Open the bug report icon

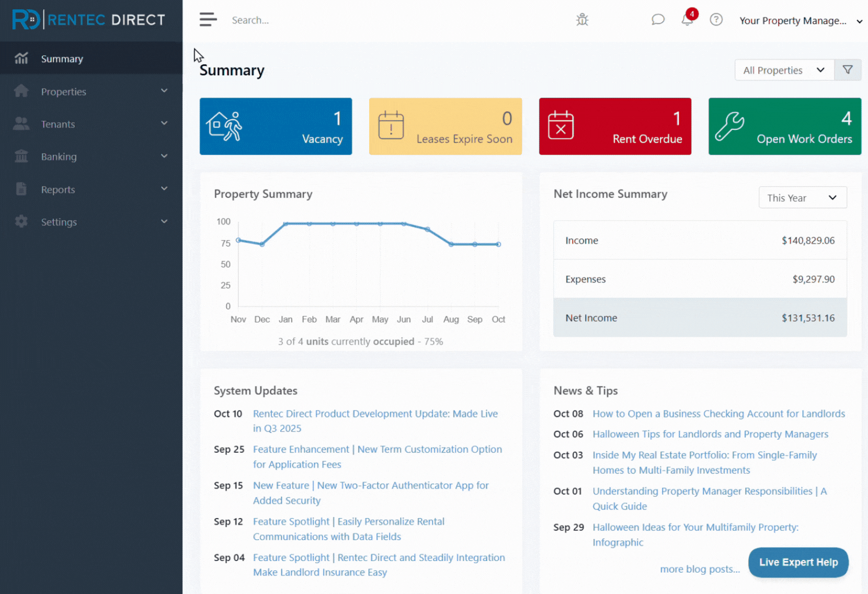(x=582, y=20)
